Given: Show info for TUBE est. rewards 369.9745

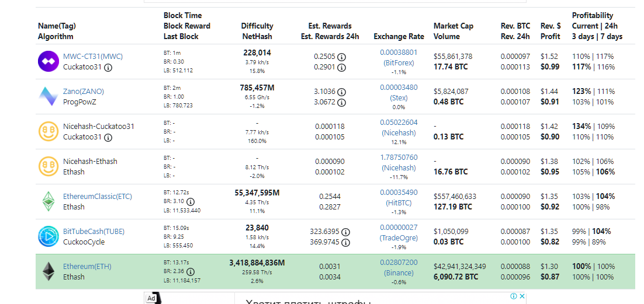Looking at the screenshot, I should (346, 242).
